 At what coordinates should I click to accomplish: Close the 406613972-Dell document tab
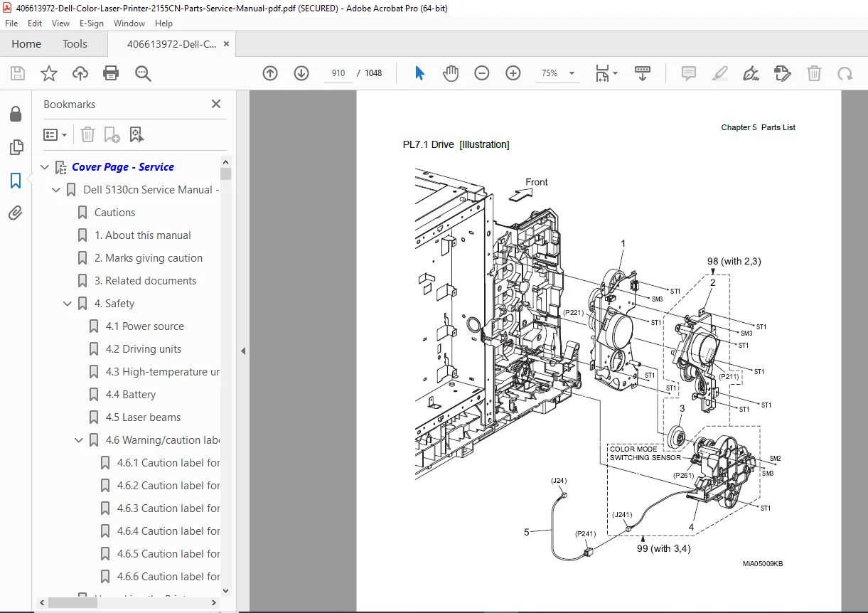click(x=227, y=44)
